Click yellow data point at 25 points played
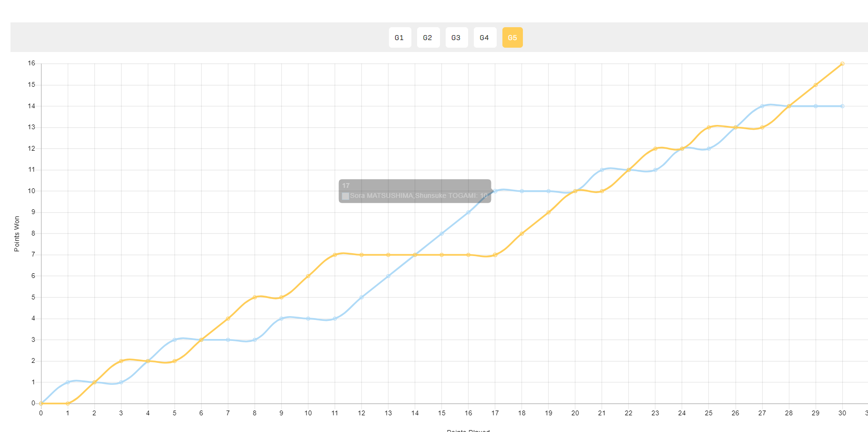 [x=709, y=127]
